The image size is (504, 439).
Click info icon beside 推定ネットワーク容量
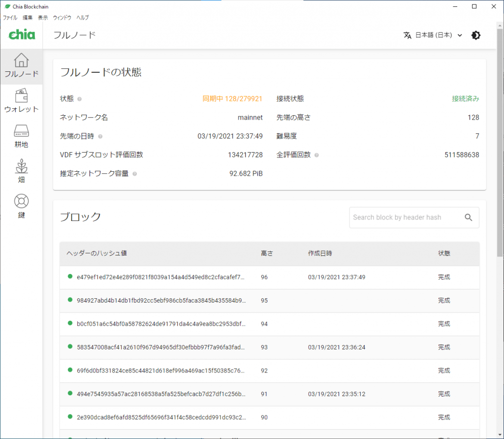click(135, 174)
